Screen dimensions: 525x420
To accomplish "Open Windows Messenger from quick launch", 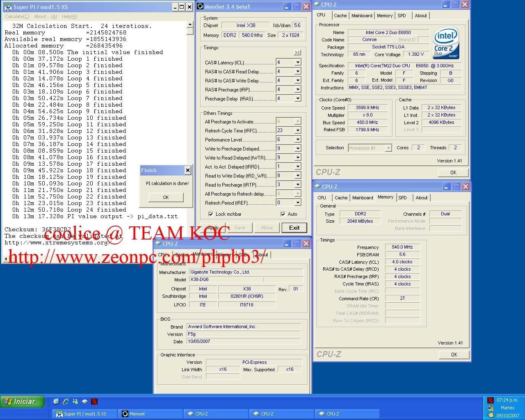I will click(75, 402).
